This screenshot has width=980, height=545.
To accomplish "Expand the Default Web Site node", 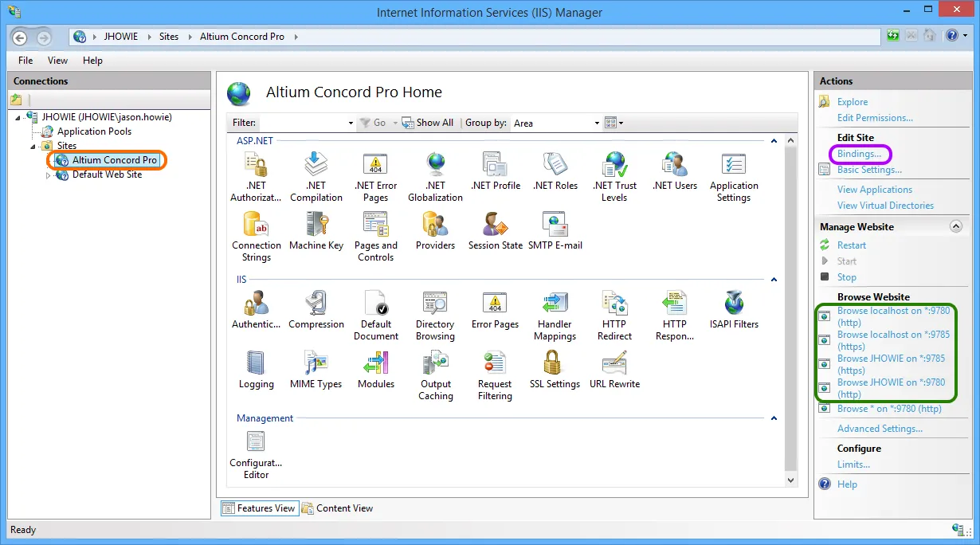I will click(x=48, y=175).
